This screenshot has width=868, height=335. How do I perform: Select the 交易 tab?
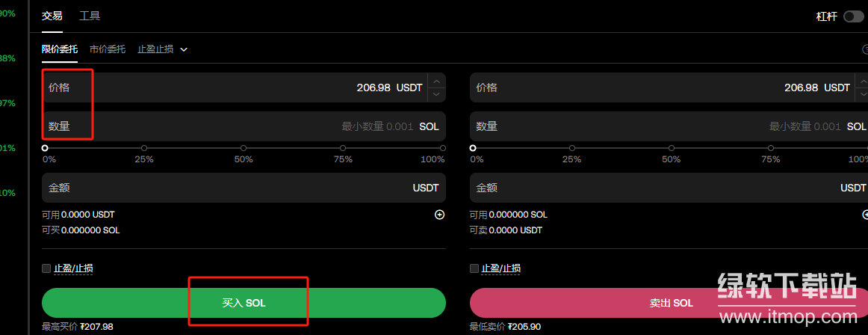point(52,16)
